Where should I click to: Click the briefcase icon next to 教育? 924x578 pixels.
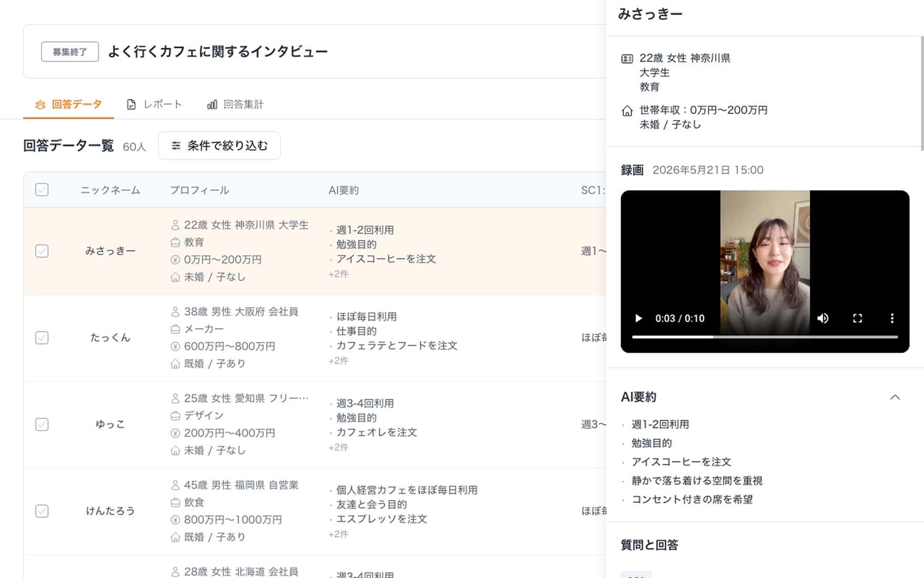coord(175,243)
